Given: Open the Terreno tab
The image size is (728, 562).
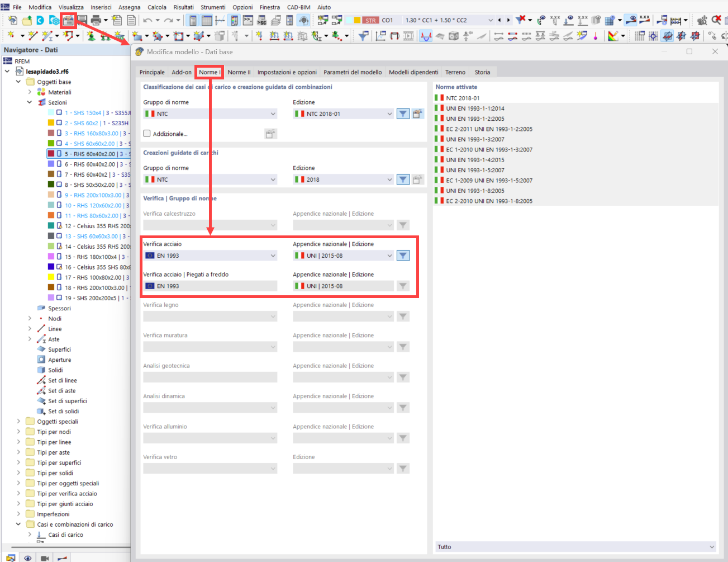Looking at the screenshot, I should (x=455, y=72).
